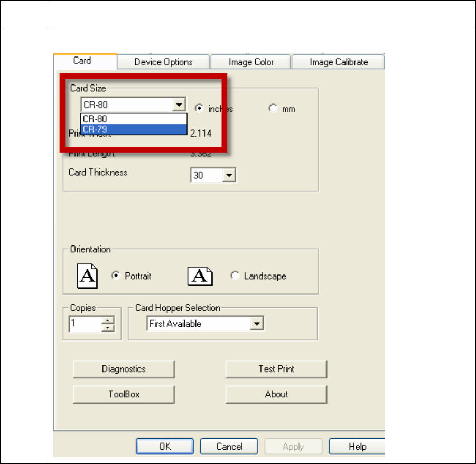Open the Card Hopper Selection dropdown
This screenshot has width=476, height=464.
coord(257,324)
